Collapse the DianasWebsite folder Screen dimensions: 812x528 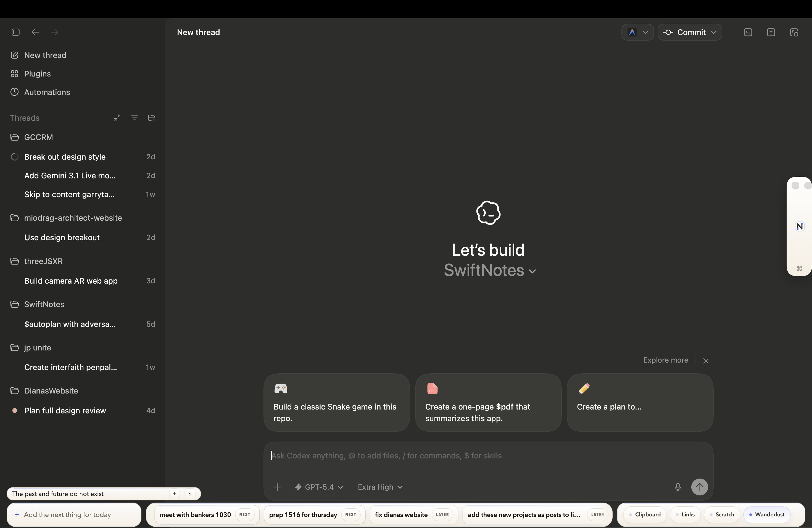coord(82,390)
